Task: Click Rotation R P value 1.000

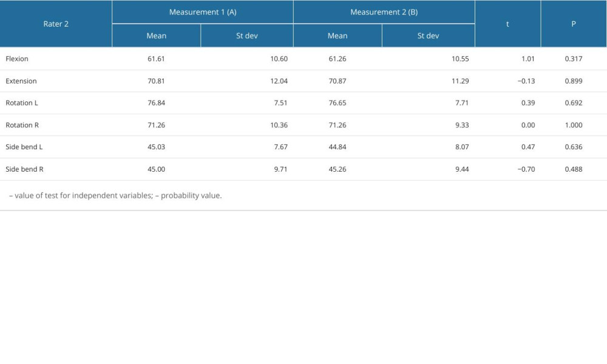Action: click(574, 125)
